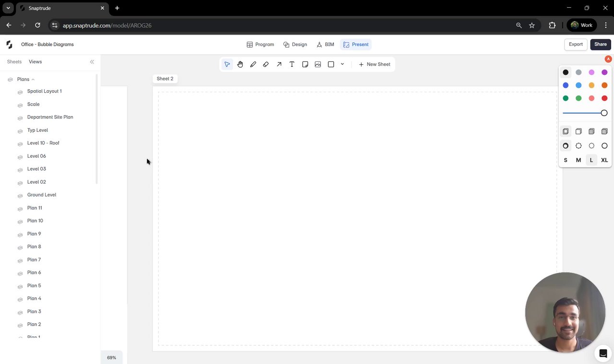Click the Scale view layers icon

[x=20, y=105]
